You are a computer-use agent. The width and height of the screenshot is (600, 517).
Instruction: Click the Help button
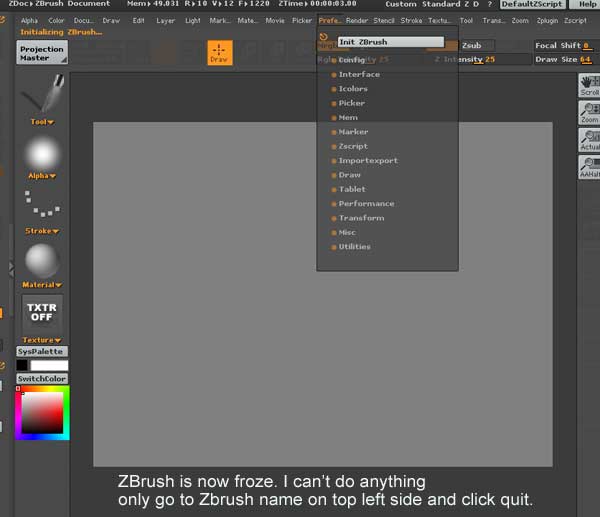587,4
